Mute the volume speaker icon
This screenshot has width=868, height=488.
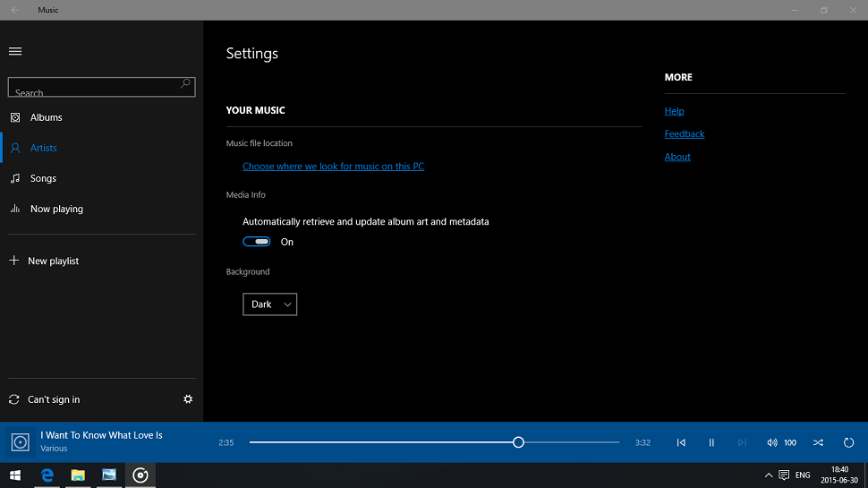click(x=771, y=442)
